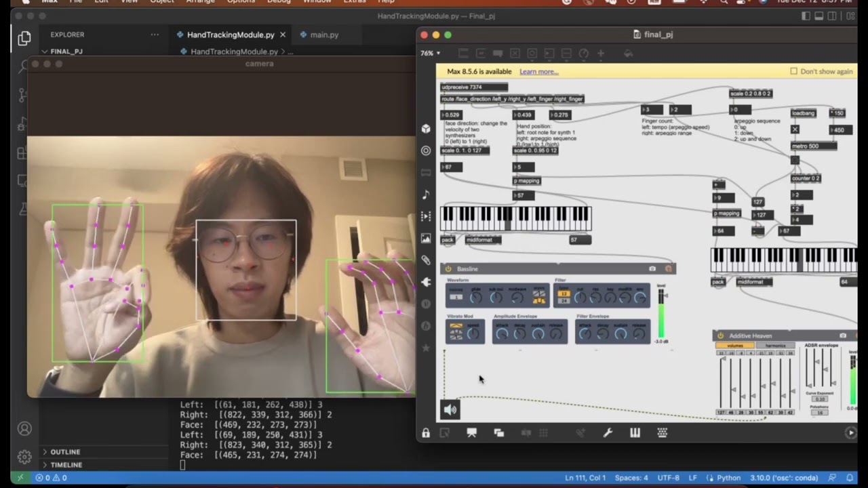Open the keyboard mapping icon in bottom toolbar
The height and width of the screenshot is (488, 868).
pos(662,432)
